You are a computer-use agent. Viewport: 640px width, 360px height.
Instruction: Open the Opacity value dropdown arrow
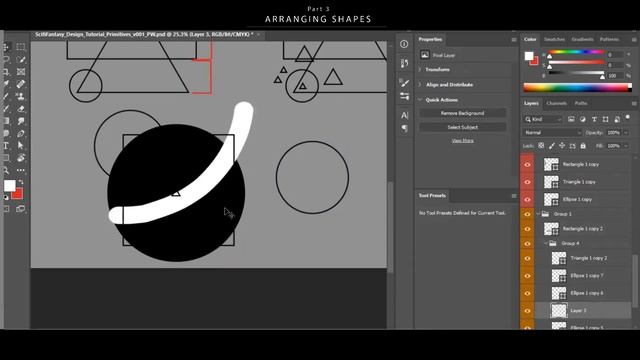[626, 133]
